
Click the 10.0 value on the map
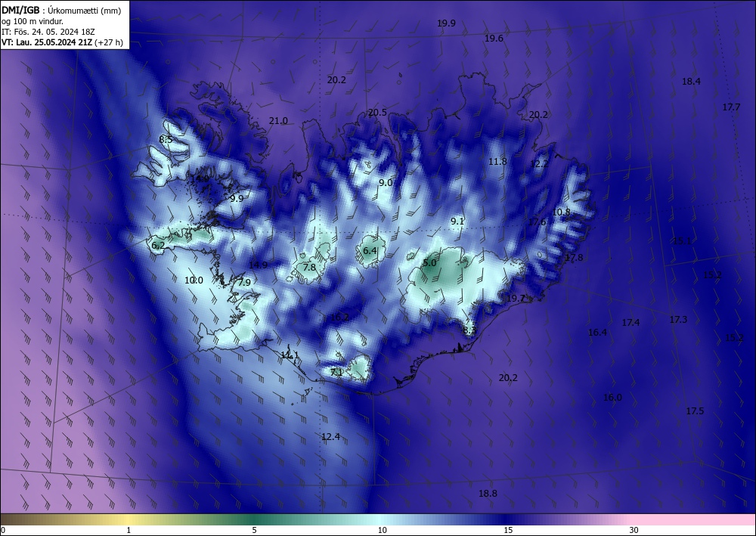(194, 280)
